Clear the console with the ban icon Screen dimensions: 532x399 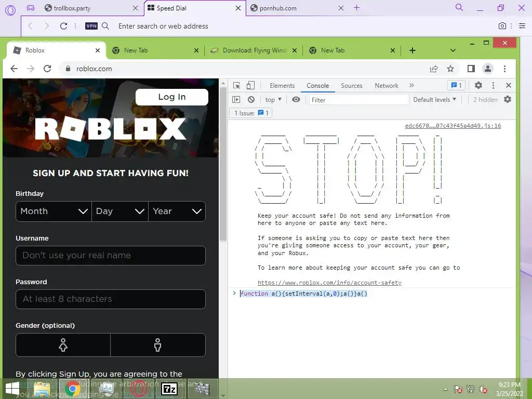coord(251,99)
